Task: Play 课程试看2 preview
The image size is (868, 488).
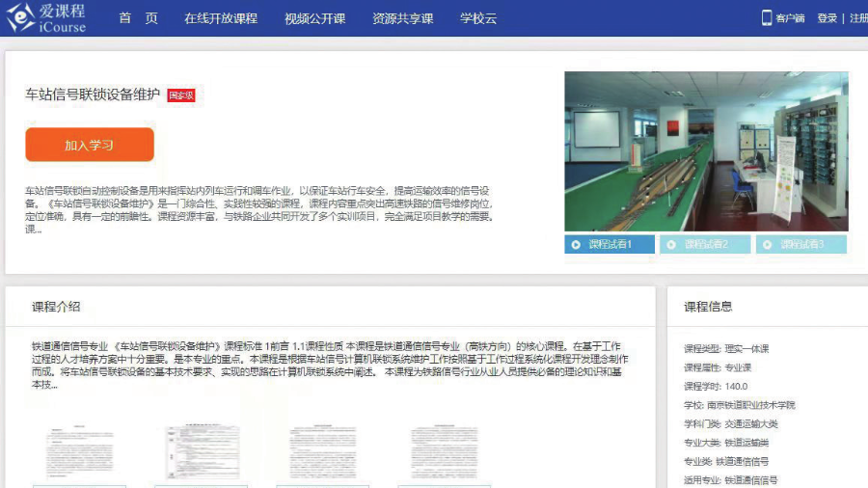Action: [x=705, y=244]
